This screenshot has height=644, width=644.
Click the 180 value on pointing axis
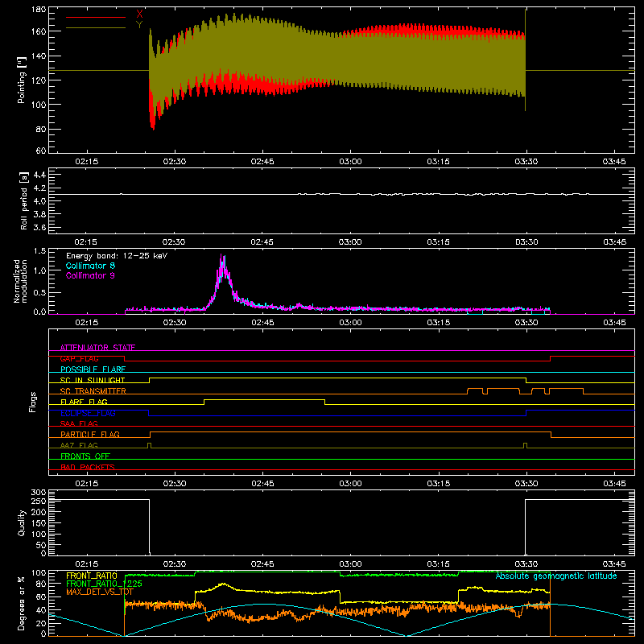click(x=39, y=10)
